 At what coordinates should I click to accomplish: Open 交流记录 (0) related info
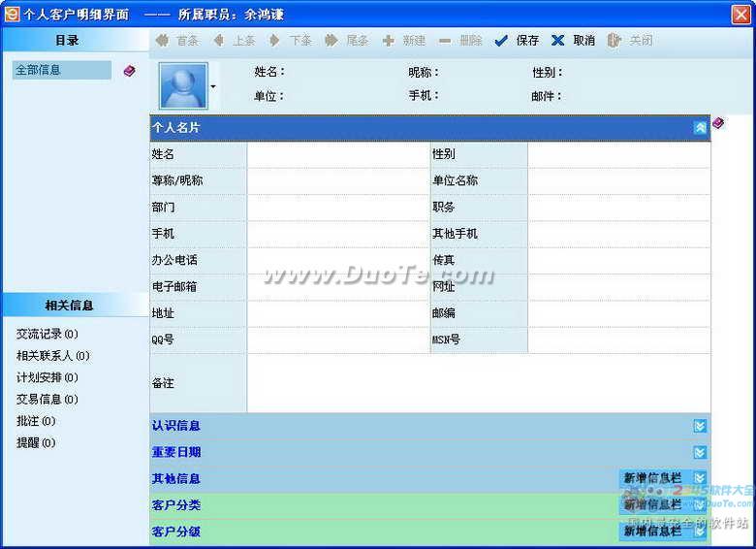coord(47,334)
